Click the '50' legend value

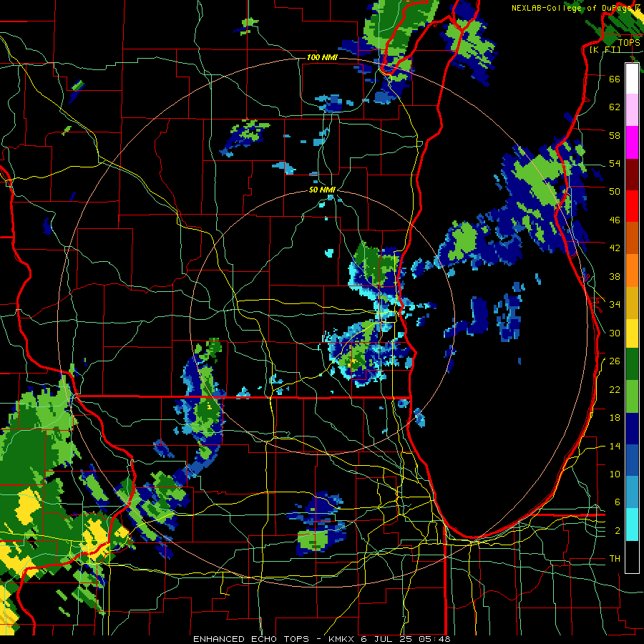click(x=615, y=191)
